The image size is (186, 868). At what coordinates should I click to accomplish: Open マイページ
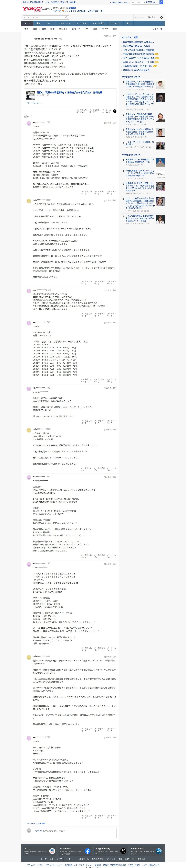[139, 18]
